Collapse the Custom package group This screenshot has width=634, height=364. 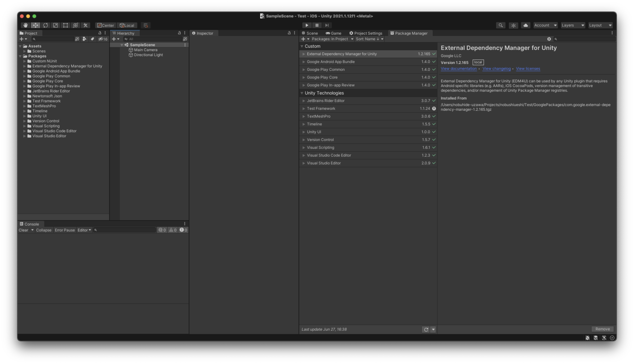pyautogui.click(x=302, y=46)
